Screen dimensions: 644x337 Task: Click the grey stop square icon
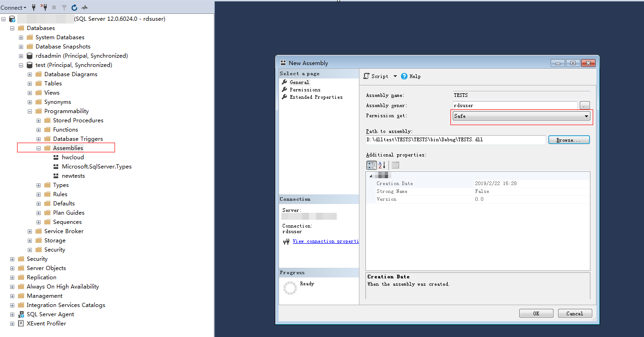coord(54,7)
